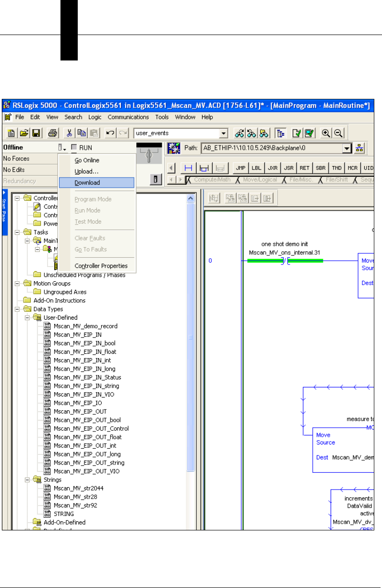This screenshot has height=588, width=382.
Task: Open controller status dropdown next to Offline
Action: coord(61,147)
